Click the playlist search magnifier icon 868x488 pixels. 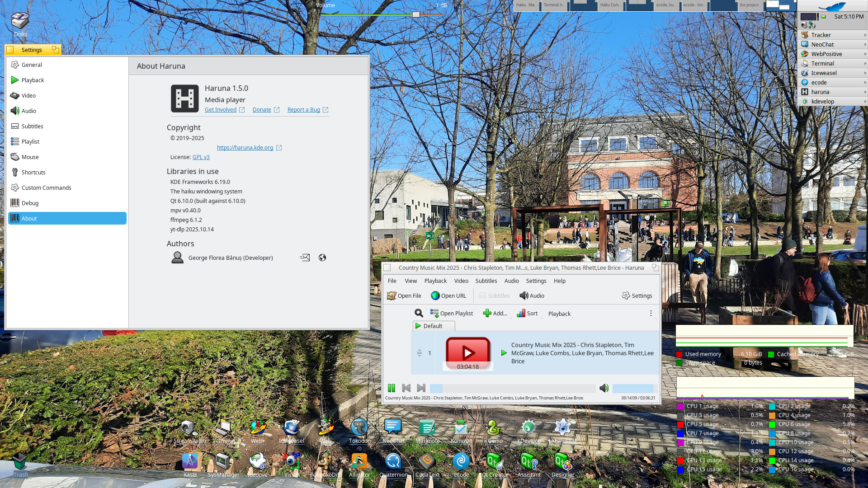click(x=419, y=313)
